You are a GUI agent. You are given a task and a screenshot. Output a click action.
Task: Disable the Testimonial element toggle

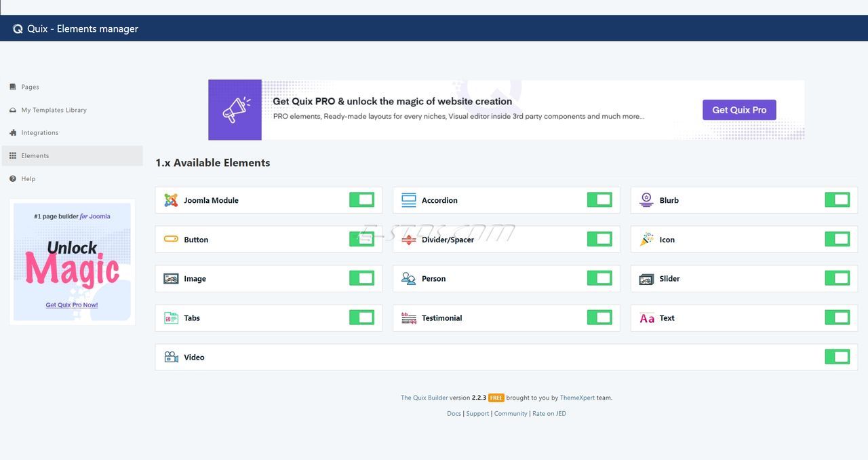coord(599,318)
